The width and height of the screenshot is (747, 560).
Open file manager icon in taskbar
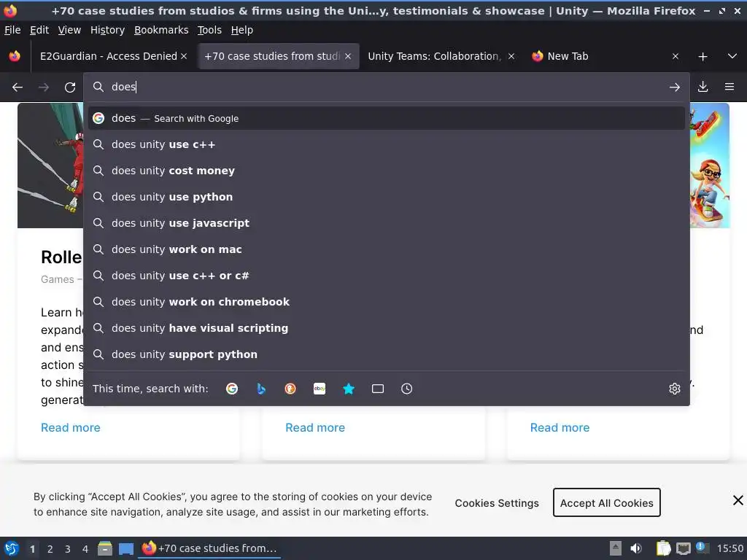[105, 548]
